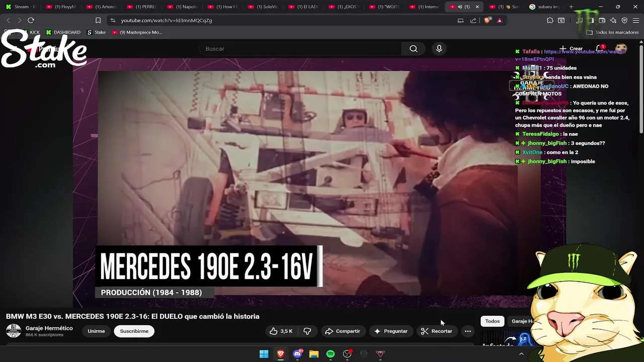Click YouTube search magnifier button

414,49
